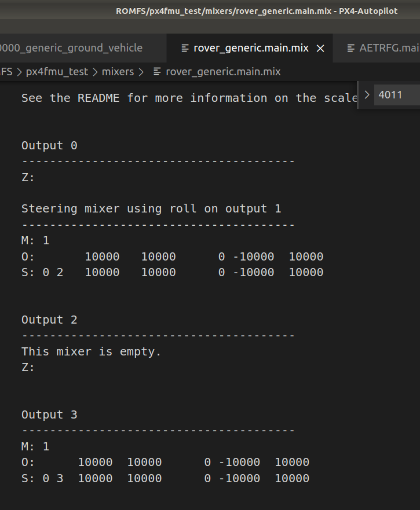The height and width of the screenshot is (510, 420).
Task: Select the mixers breadcrumb folder
Action: coord(118,72)
